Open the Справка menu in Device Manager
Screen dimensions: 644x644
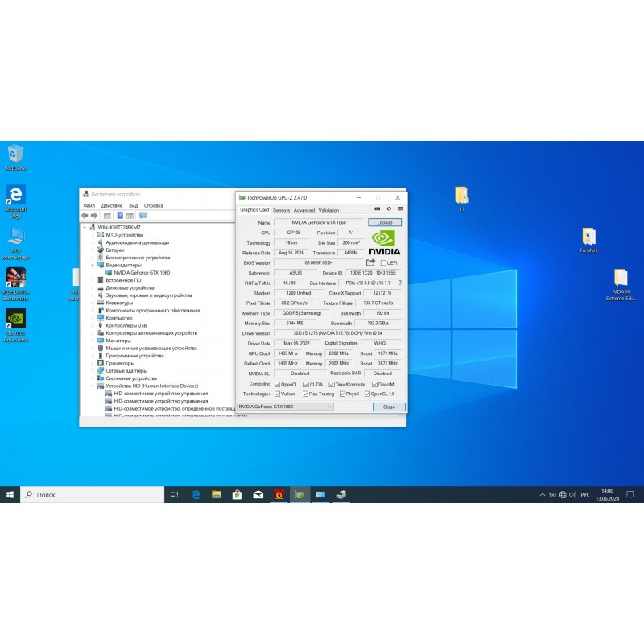[x=153, y=205]
